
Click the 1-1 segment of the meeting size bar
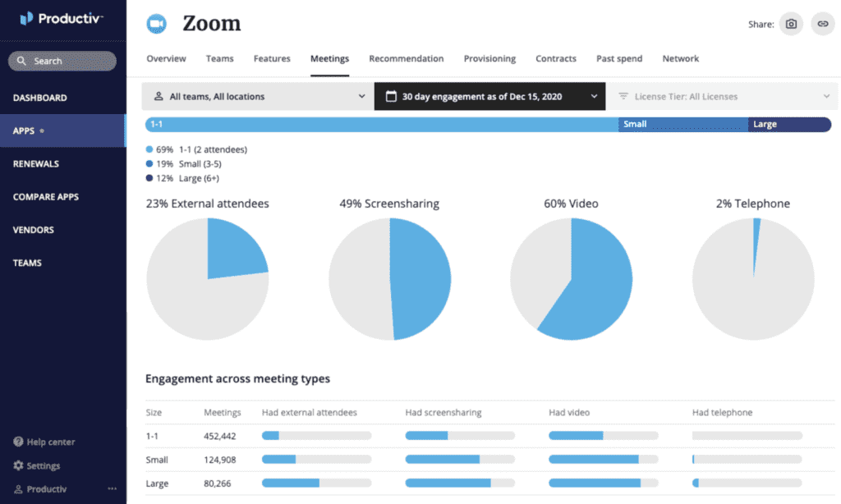(382, 125)
